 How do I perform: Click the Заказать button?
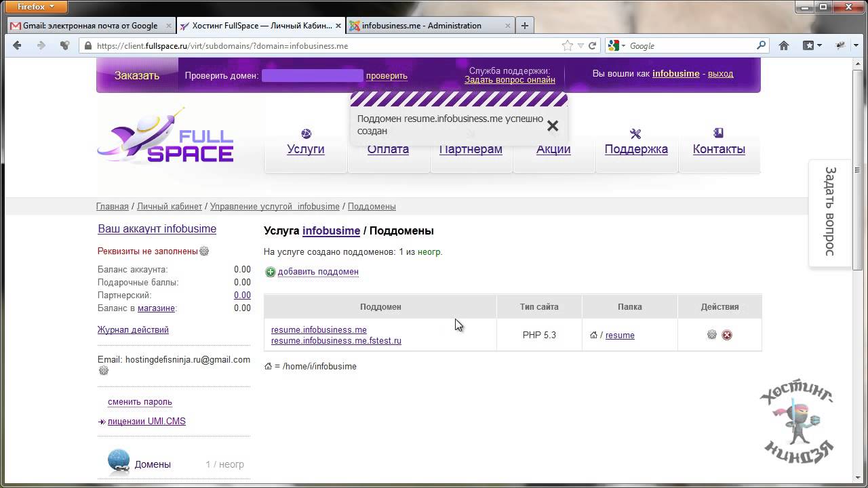(137, 75)
